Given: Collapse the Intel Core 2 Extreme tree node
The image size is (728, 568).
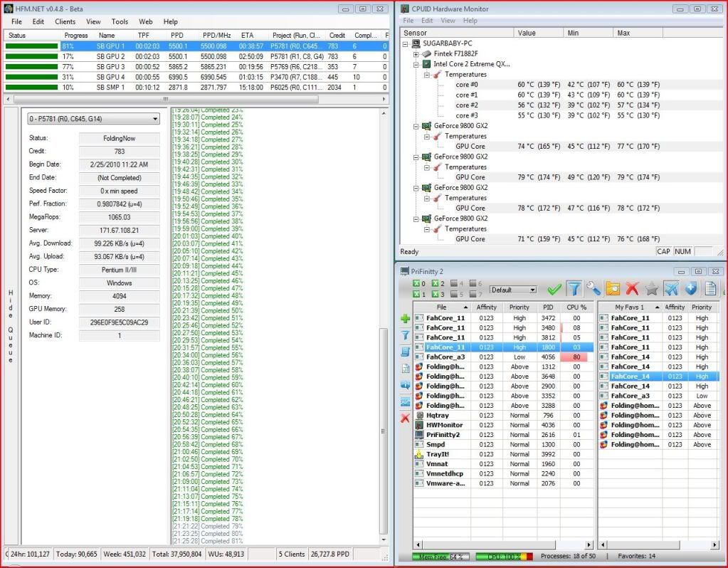Looking at the screenshot, I should (416, 64).
